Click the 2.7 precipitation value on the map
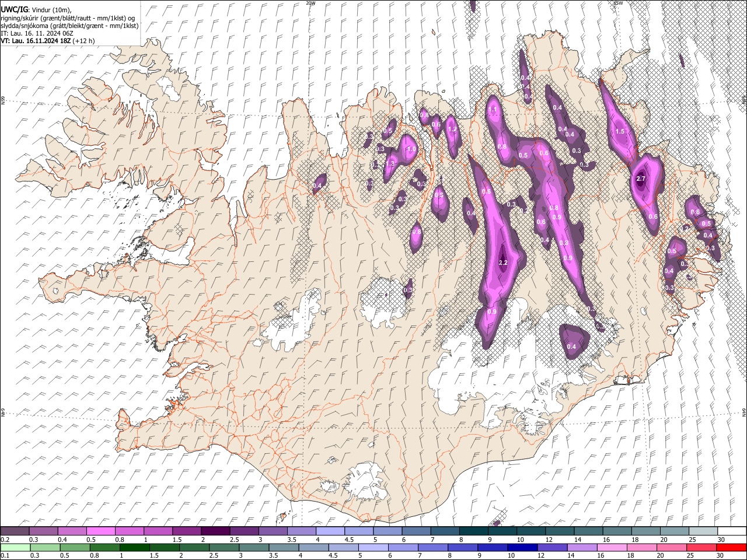 coord(641,178)
